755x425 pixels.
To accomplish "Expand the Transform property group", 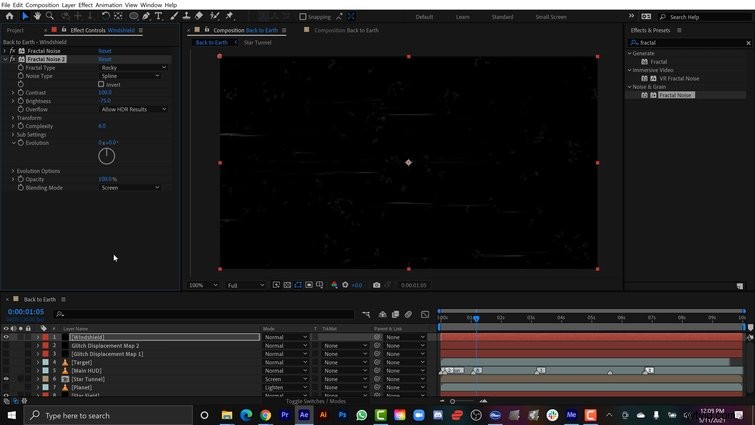I will click(x=13, y=117).
